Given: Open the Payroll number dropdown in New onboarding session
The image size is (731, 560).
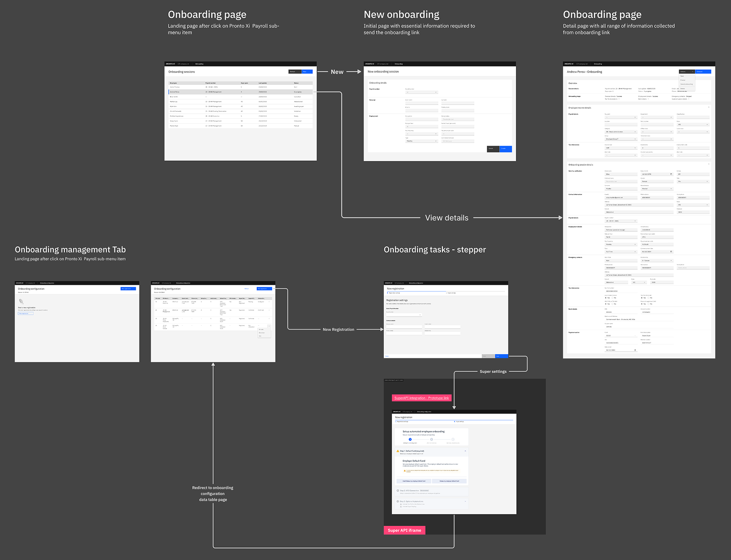Looking at the screenshot, I should [x=421, y=92].
